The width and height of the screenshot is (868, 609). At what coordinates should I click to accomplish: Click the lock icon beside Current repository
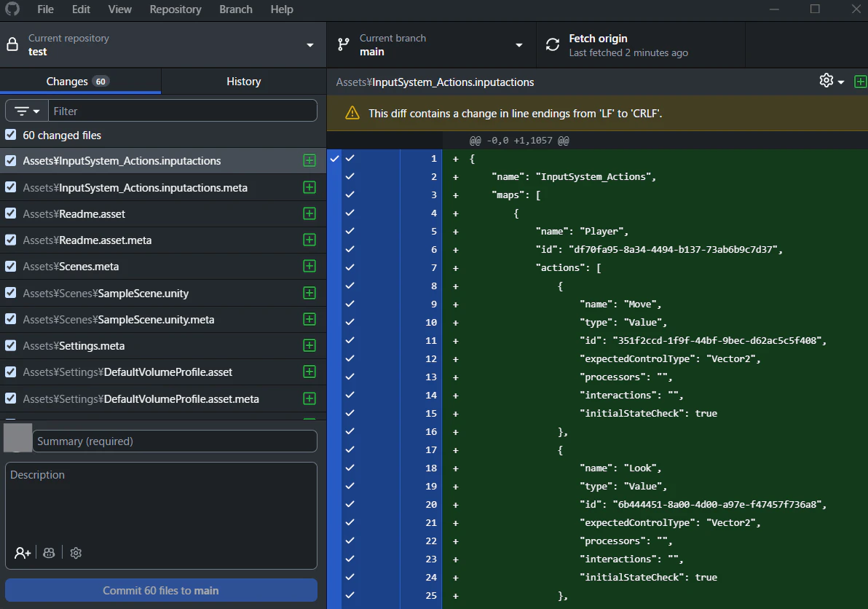12,45
